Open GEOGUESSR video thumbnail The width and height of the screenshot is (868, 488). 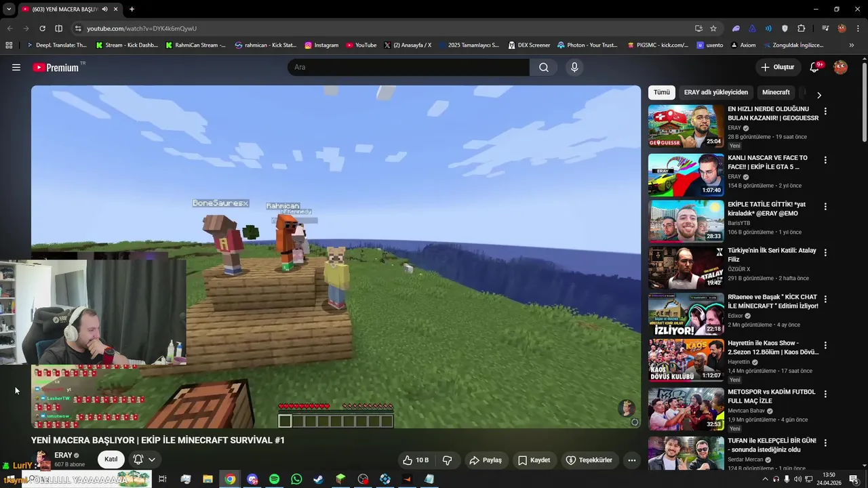tap(686, 126)
